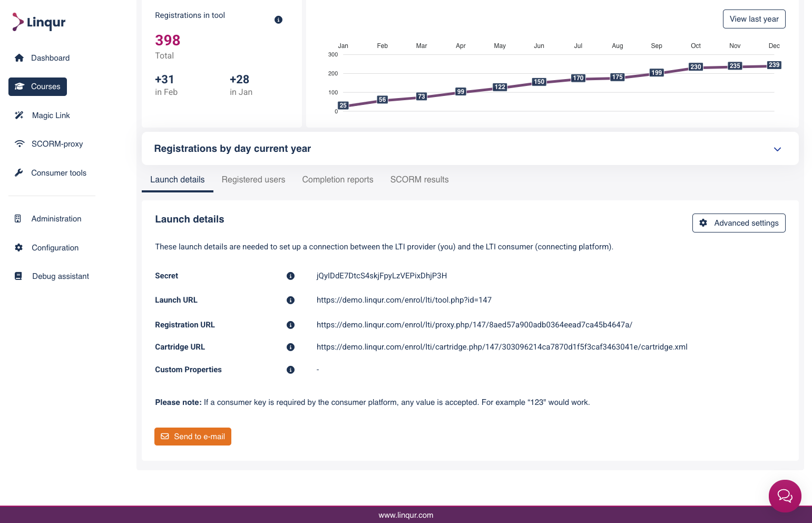Click info icon next to Custom Properties
Image resolution: width=812 pixels, height=523 pixels.
click(290, 370)
